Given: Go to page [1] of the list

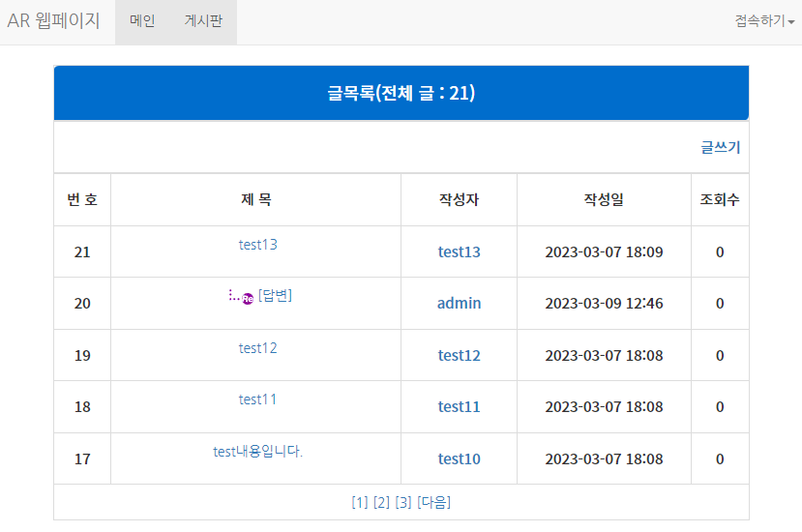Looking at the screenshot, I should pos(360,502).
